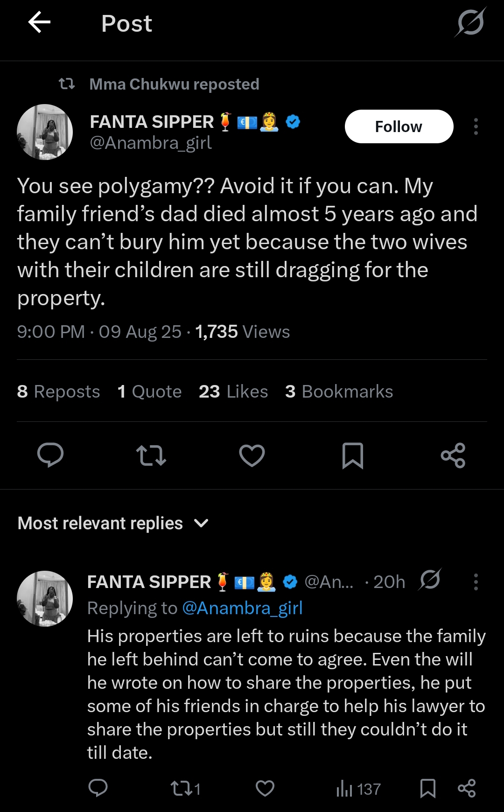Like the reply post
504x812 pixels.
pos(265,788)
